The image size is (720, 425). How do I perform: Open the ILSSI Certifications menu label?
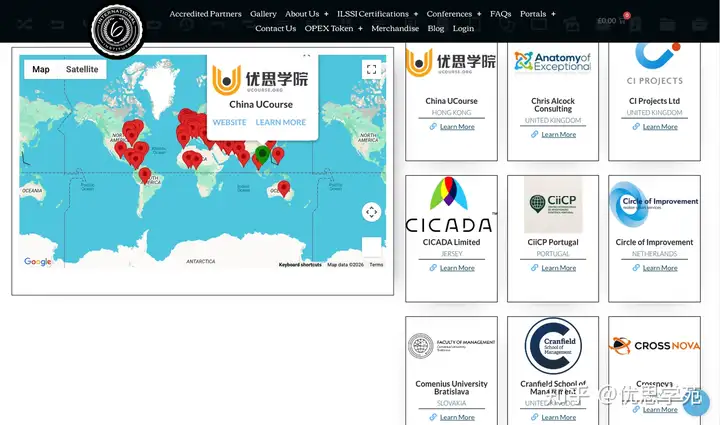(x=373, y=14)
